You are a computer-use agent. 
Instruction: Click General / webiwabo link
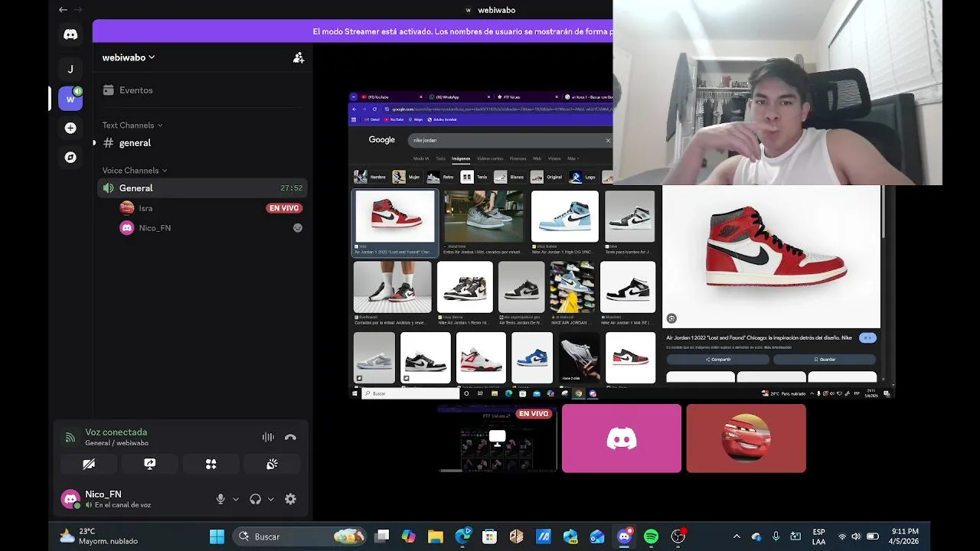tap(116, 443)
